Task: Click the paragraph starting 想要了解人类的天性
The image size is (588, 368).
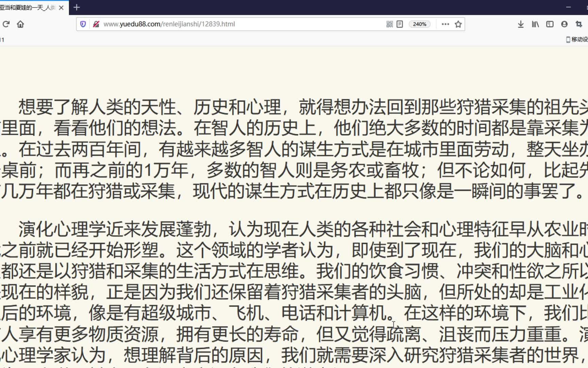Action: pos(294,149)
